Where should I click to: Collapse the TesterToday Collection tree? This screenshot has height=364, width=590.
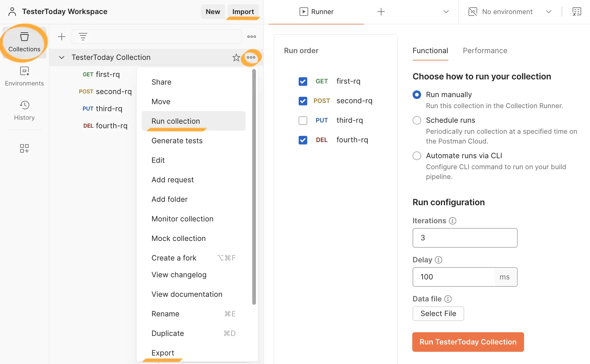[x=61, y=57]
